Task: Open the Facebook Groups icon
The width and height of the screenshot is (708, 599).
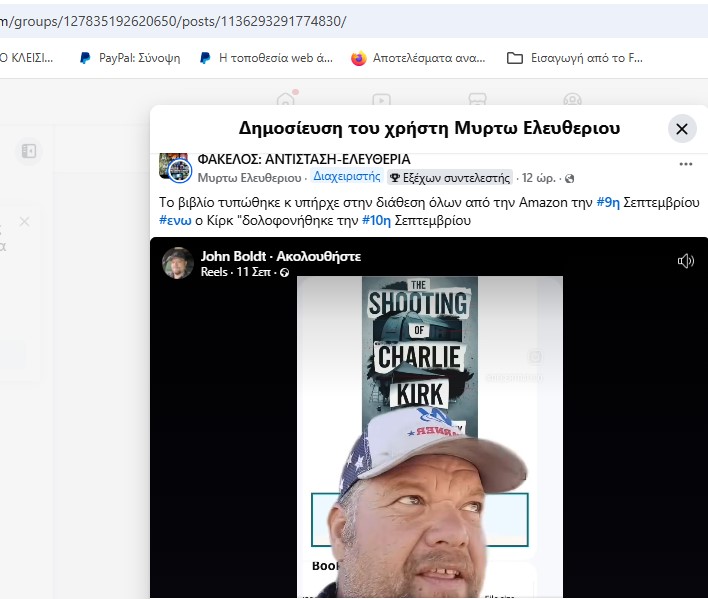Action: tap(573, 99)
